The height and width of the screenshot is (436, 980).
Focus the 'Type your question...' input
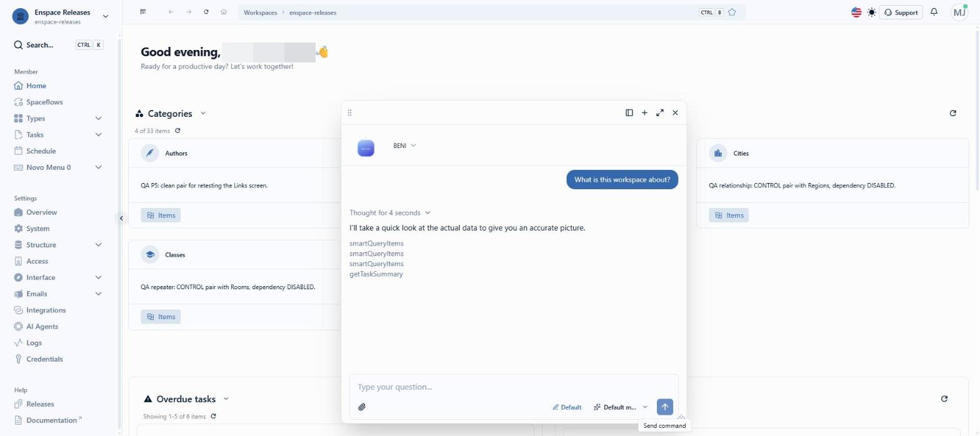[514, 387]
